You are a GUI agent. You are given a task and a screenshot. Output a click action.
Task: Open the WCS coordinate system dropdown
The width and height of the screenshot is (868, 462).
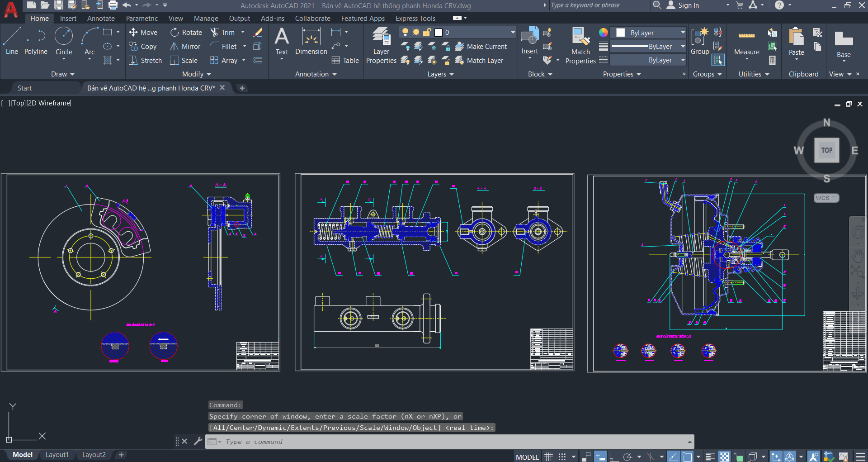[x=826, y=198]
